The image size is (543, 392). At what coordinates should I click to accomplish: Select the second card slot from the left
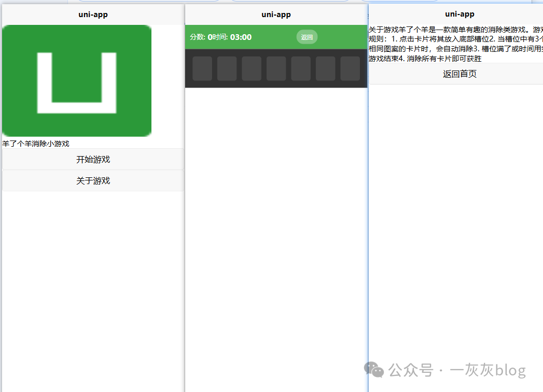point(227,68)
